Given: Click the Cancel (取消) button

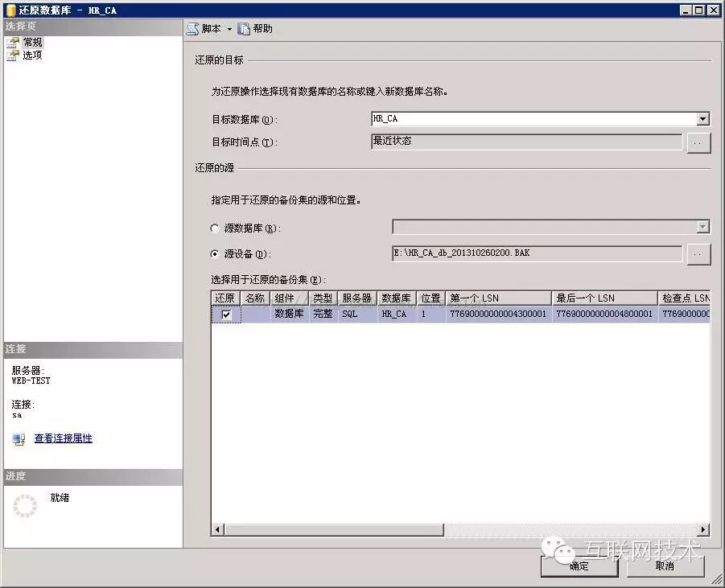Looking at the screenshot, I should 665,566.
